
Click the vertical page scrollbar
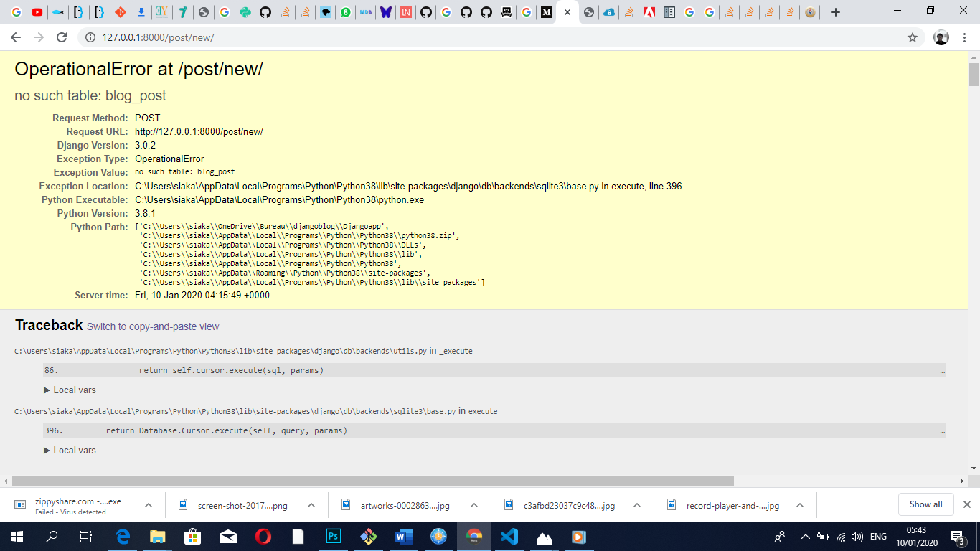click(974, 75)
